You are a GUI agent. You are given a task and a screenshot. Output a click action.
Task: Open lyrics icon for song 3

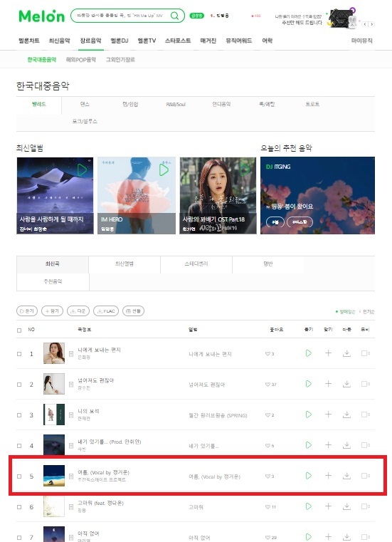point(71,415)
